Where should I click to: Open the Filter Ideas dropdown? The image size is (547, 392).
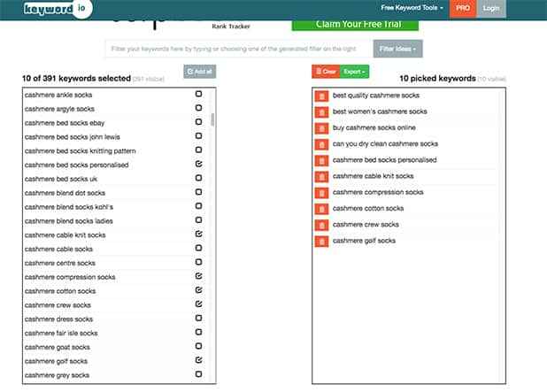coord(398,49)
